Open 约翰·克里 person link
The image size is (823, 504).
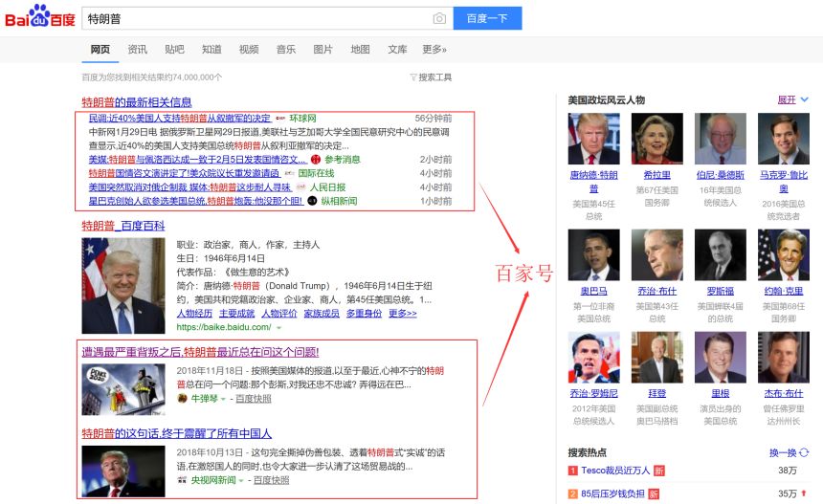click(784, 291)
